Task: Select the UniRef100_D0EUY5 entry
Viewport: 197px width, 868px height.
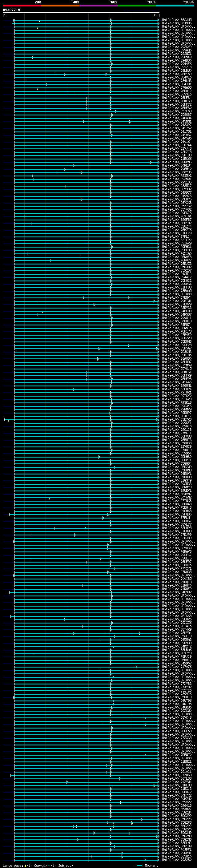Action: click(x=177, y=200)
